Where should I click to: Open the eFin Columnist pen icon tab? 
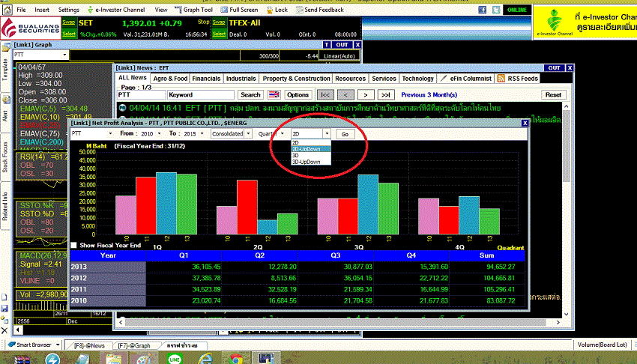[x=444, y=79]
